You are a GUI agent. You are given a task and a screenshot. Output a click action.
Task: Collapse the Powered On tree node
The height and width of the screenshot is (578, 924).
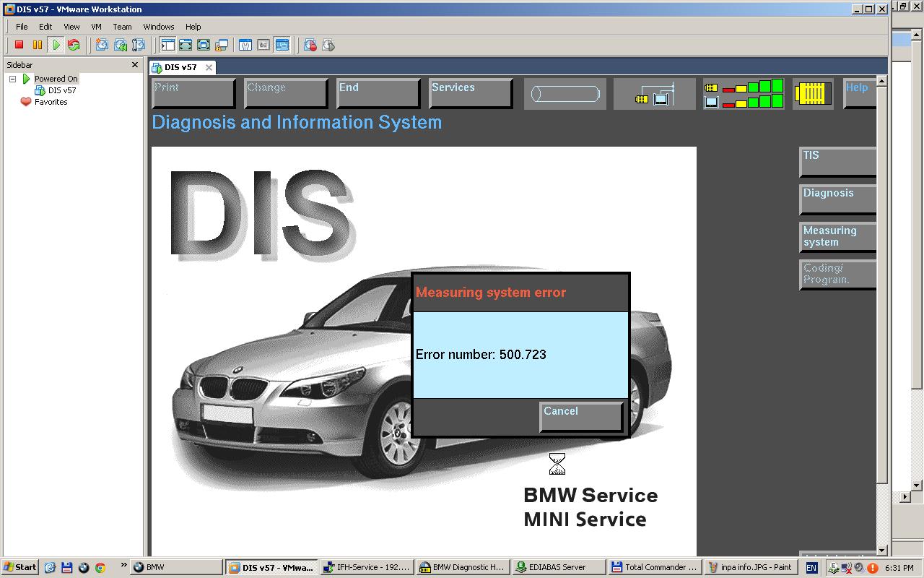12,79
